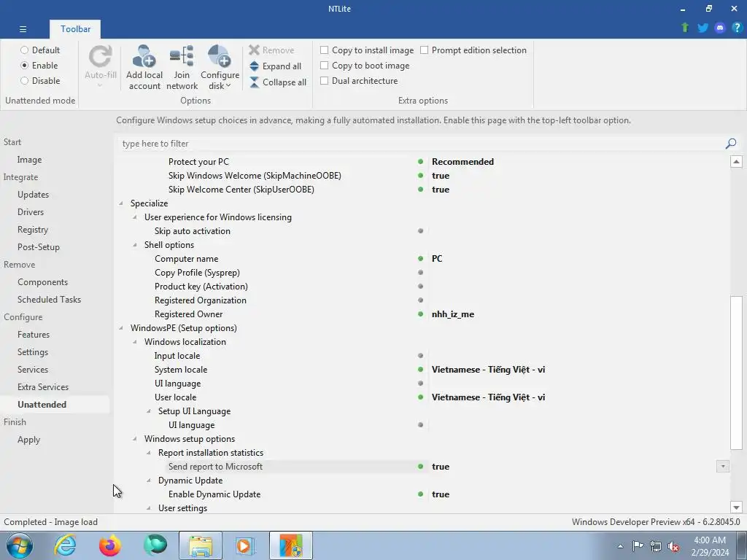Click the green status dot for Registered Owner

420,314
